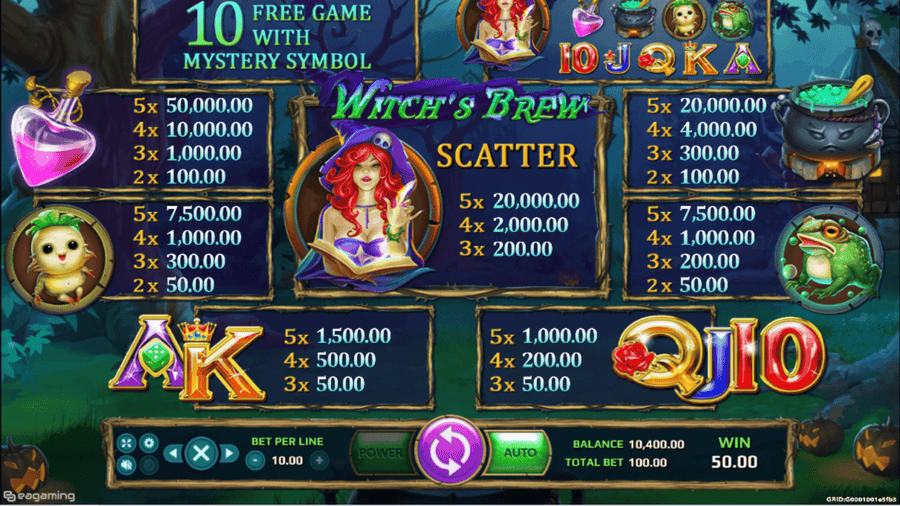900x506 pixels.
Task: Increase bet per line with plus
Action: (319, 460)
